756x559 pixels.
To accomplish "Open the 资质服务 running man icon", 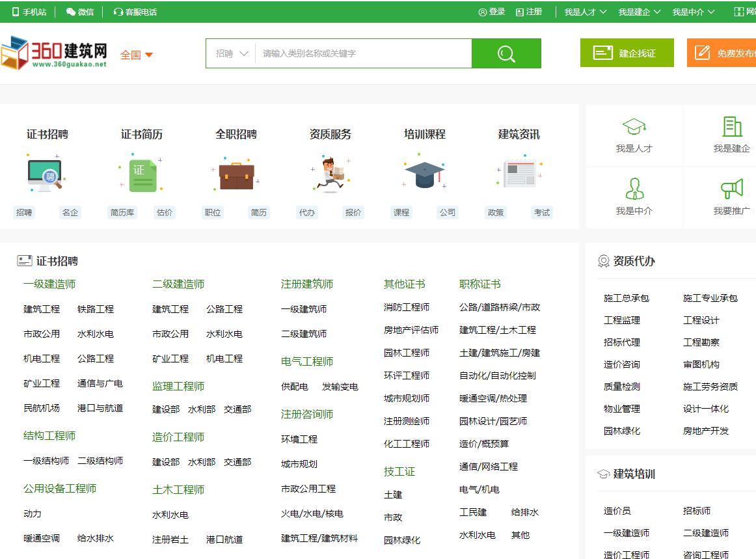I will pyautogui.click(x=331, y=174).
